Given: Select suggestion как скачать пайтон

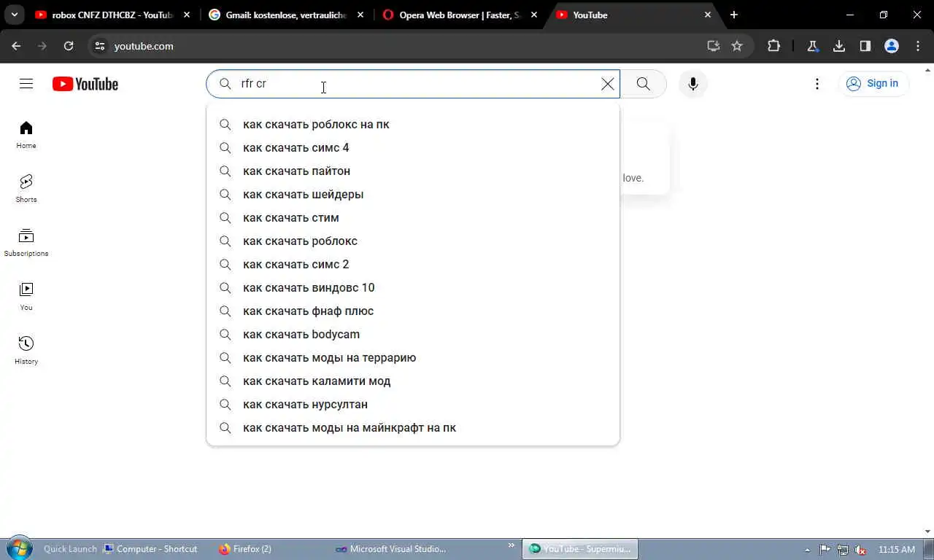Looking at the screenshot, I should (x=413, y=171).
